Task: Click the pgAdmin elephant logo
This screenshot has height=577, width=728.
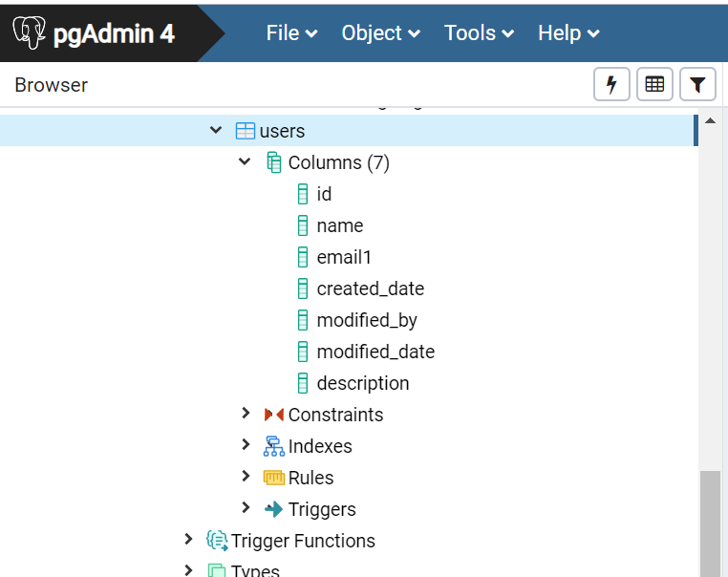Action: [x=29, y=32]
